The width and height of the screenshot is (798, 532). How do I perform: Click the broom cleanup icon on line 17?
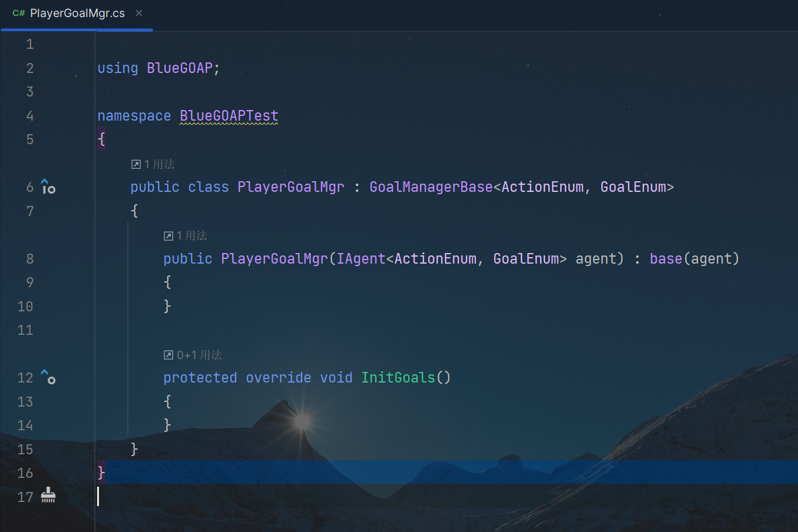tap(48, 496)
